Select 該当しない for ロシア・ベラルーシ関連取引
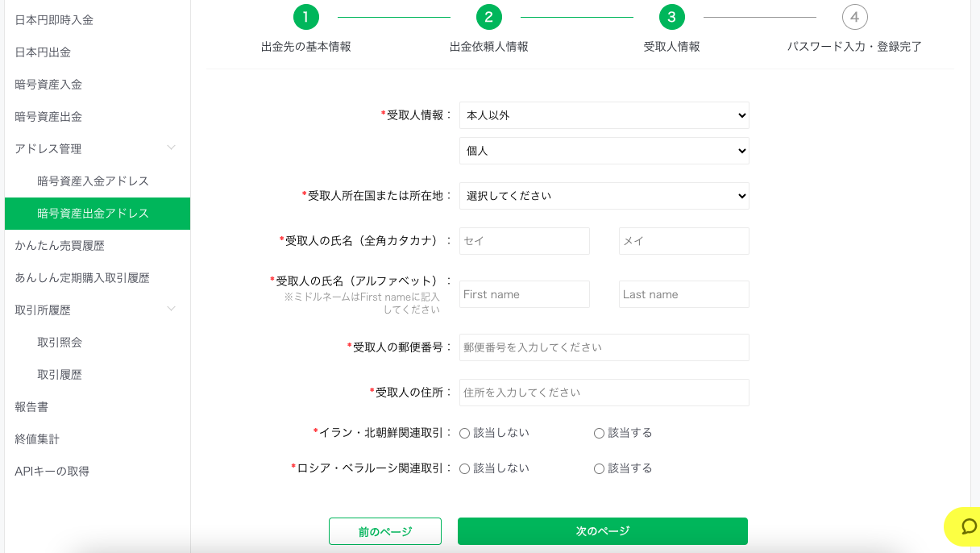This screenshot has width=980, height=553. pos(464,468)
